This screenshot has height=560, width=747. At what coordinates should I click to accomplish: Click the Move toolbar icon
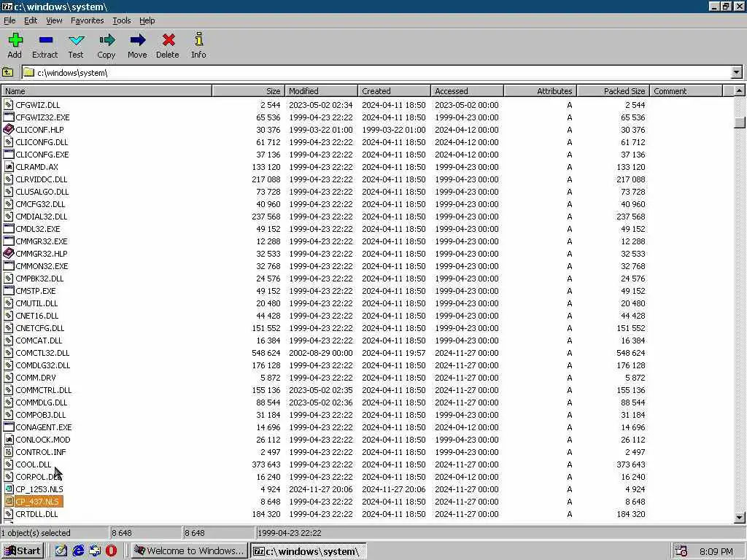(138, 41)
